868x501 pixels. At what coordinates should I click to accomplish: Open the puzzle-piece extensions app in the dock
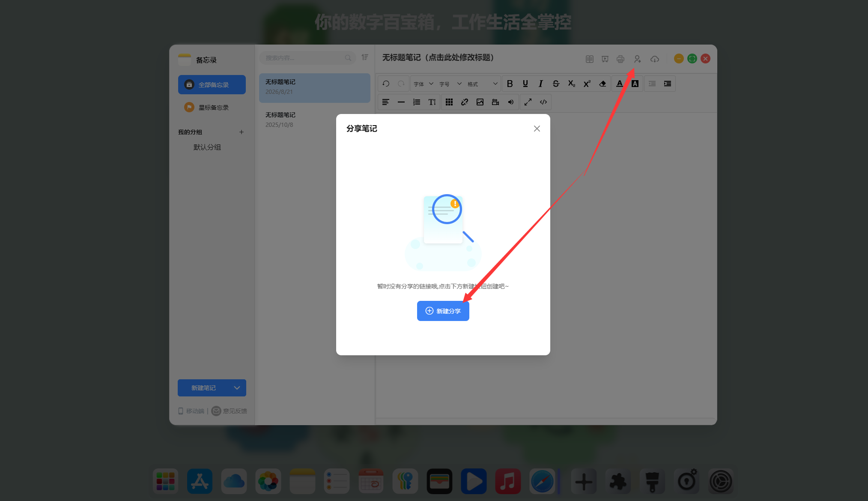coord(618,481)
